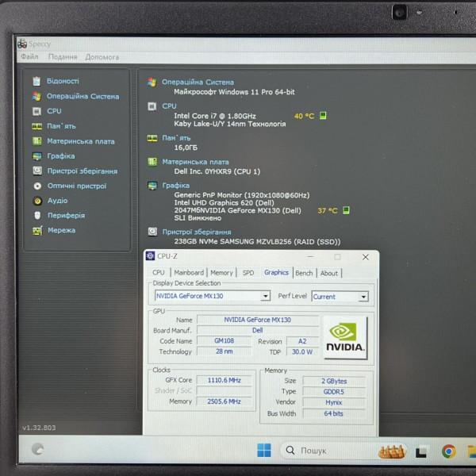Click the Пам'ять RAM icon in sidebar
Viewport: 476px width, 476px height.
37,126
